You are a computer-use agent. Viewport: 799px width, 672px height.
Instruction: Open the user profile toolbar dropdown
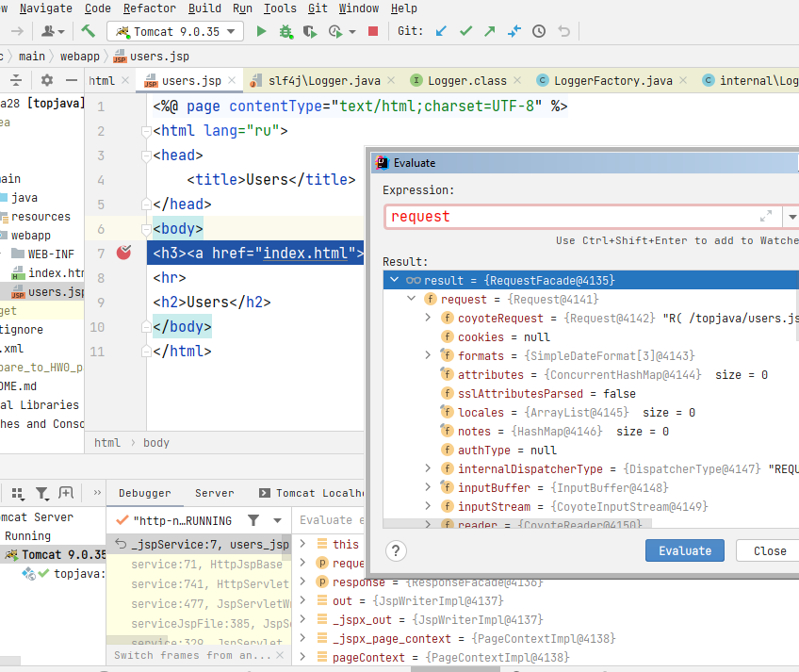[53, 32]
